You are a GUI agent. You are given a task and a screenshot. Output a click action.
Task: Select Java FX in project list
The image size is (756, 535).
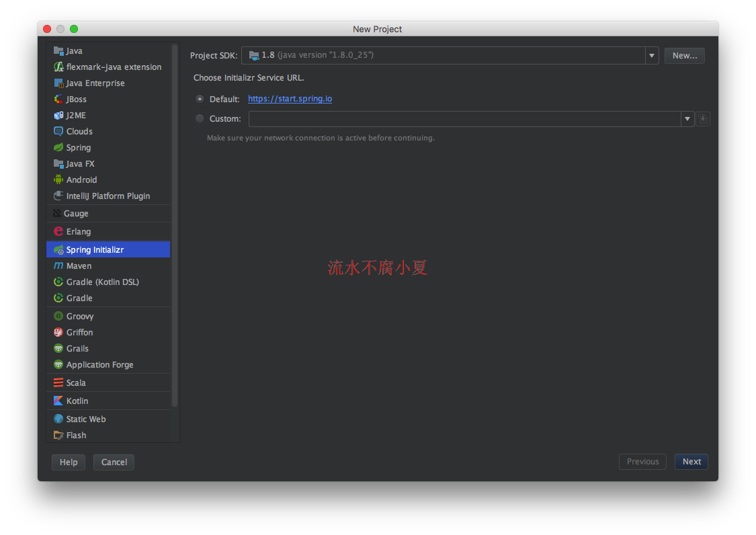(x=108, y=163)
